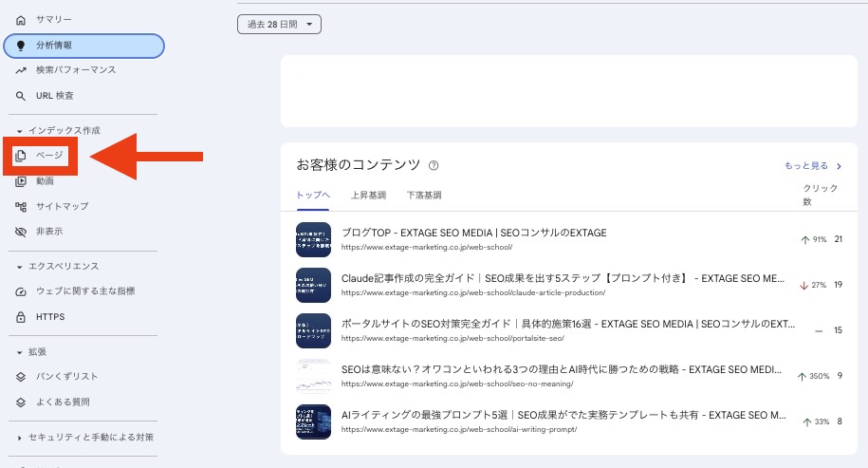Click the ブログTOP row thumbnail
This screenshot has height=468, width=868.
[313, 240]
